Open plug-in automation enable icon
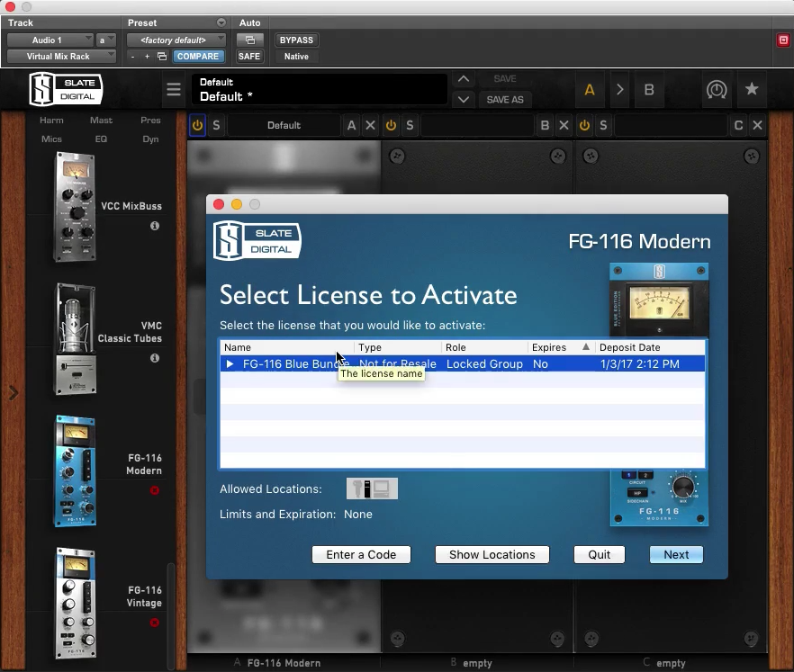This screenshot has width=794, height=672. coord(250,40)
